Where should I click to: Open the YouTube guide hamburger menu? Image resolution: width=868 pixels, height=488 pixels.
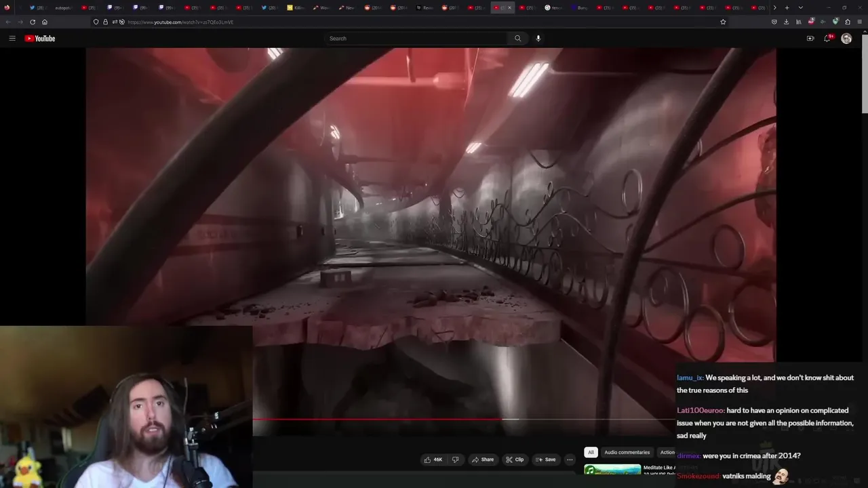pos(12,39)
